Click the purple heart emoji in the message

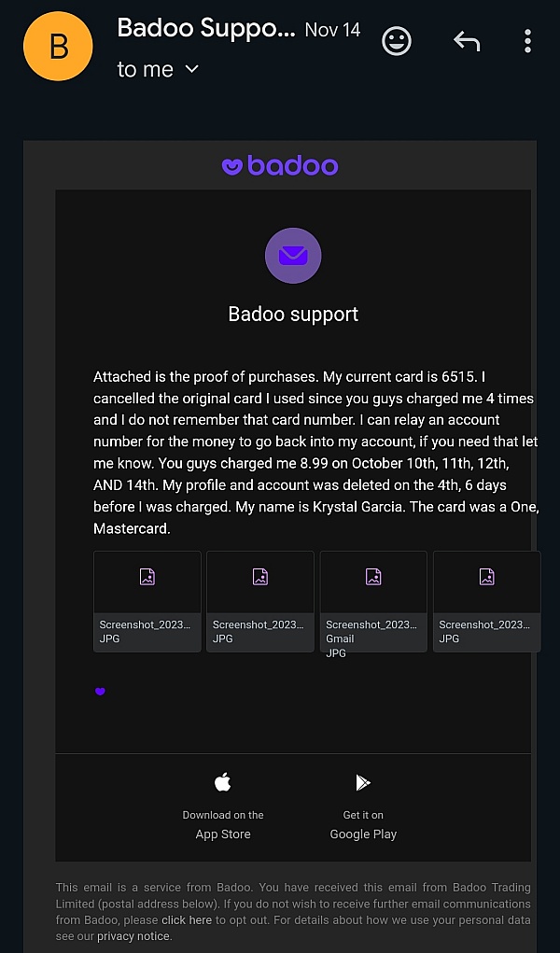pyautogui.click(x=100, y=692)
